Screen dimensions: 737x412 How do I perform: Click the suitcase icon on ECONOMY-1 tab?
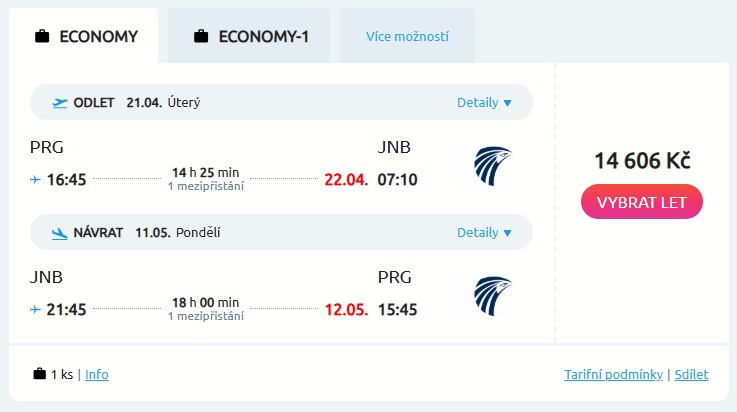201,37
